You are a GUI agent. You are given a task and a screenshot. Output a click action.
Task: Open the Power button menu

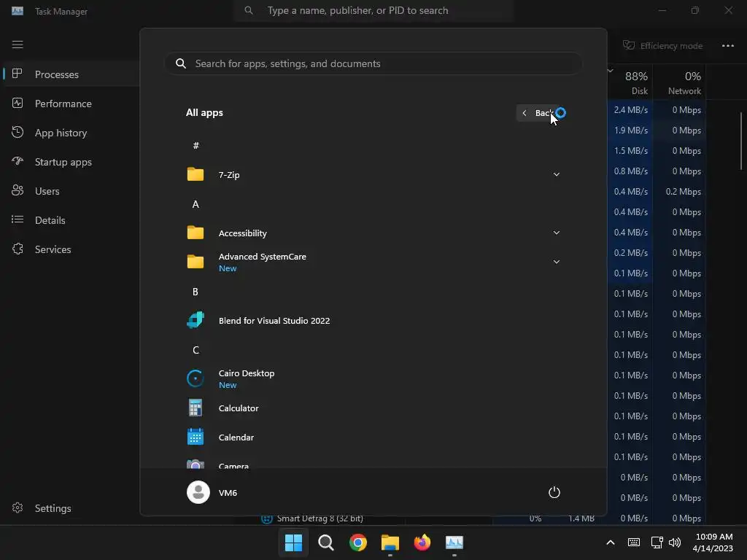[554, 492]
